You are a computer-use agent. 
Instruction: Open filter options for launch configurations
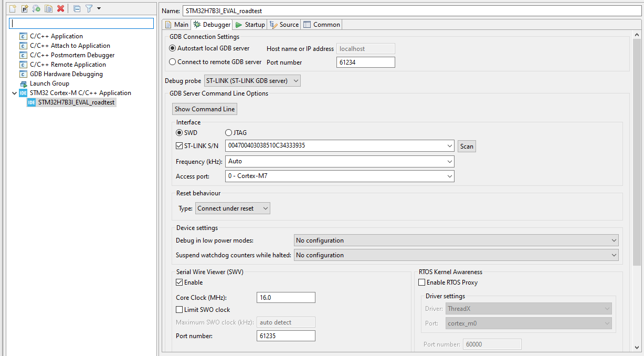pyautogui.click(x=89, y=8)
